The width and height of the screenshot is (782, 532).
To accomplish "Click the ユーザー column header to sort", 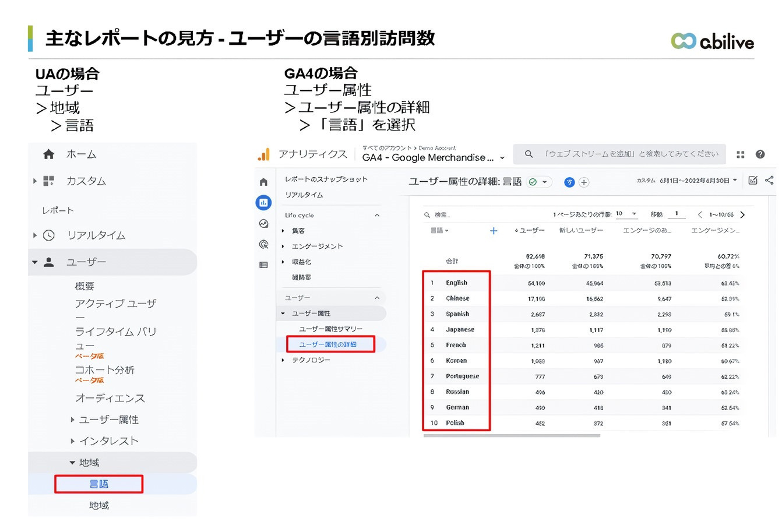I will click(530, 231).
